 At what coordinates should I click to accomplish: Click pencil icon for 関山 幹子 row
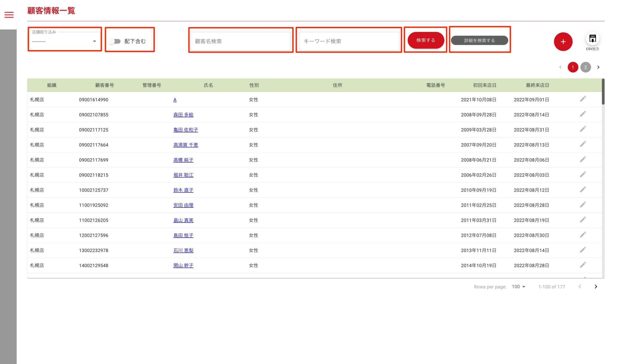583,265
